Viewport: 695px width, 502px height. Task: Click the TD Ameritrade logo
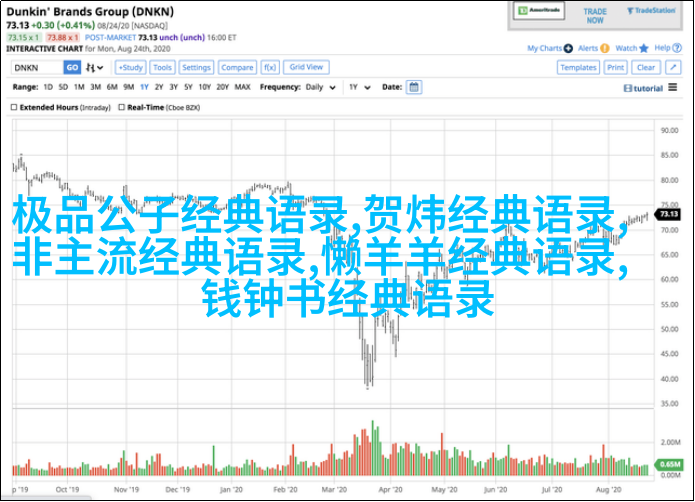tap(539, 10)
